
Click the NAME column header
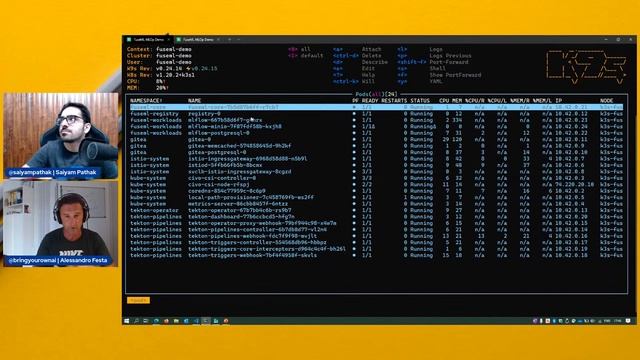[194, 100]
